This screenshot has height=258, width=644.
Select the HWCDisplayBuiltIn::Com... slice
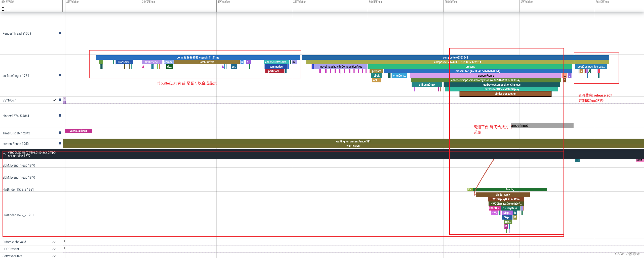(x=506, y=199)
